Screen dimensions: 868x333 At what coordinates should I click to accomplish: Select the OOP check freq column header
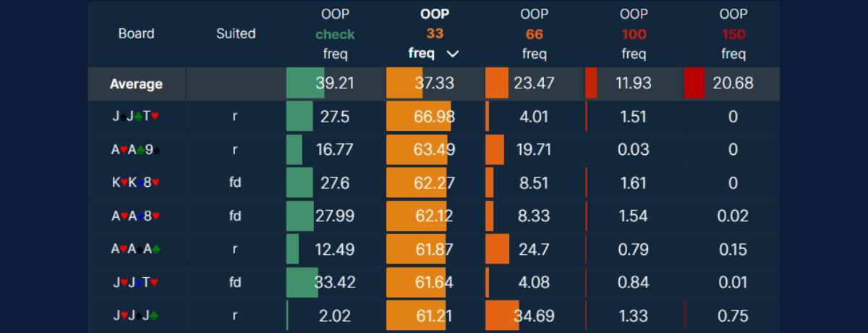pyautogui.click(x=335, y=34)
